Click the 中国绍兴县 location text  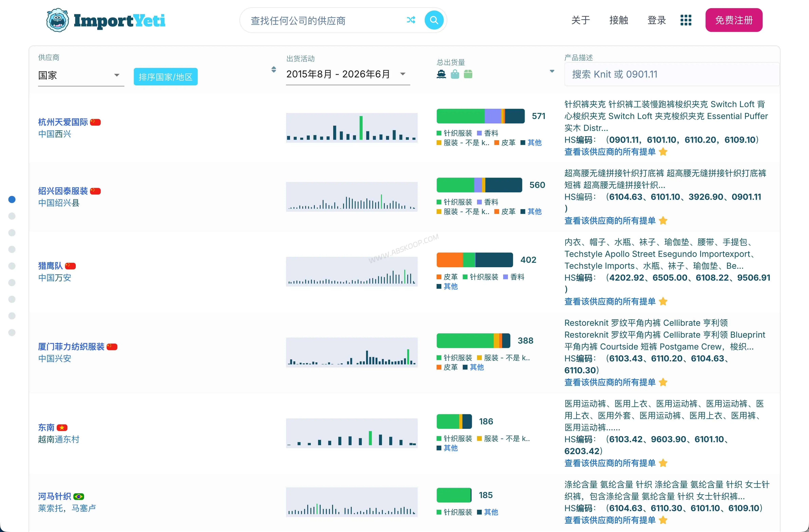tap(59, 203)
